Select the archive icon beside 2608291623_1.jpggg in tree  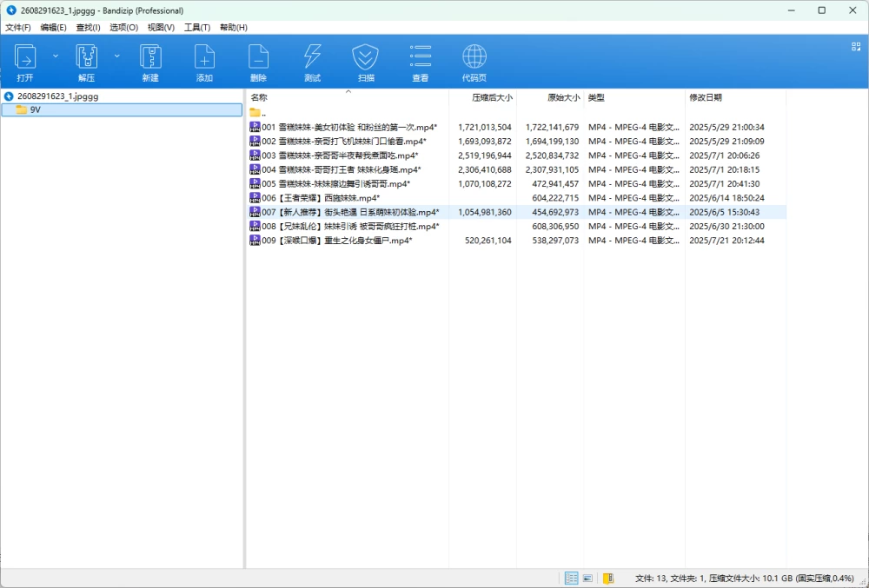(x=9, y=96)
